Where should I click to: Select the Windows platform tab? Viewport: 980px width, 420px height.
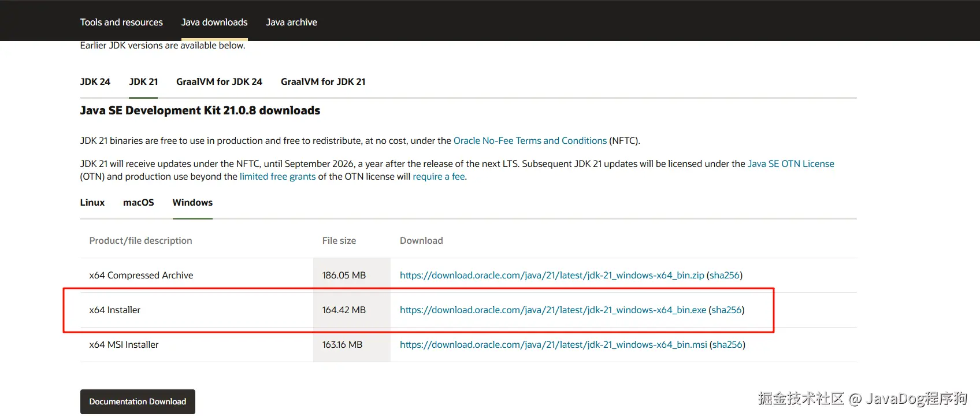click(x=192, y=202)
